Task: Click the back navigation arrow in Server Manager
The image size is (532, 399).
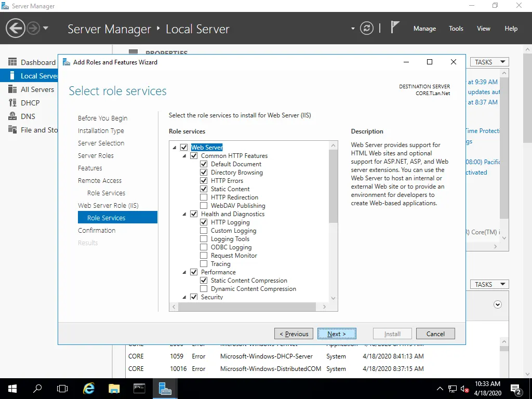Action: pyautogui.click(x=15, y=28)
